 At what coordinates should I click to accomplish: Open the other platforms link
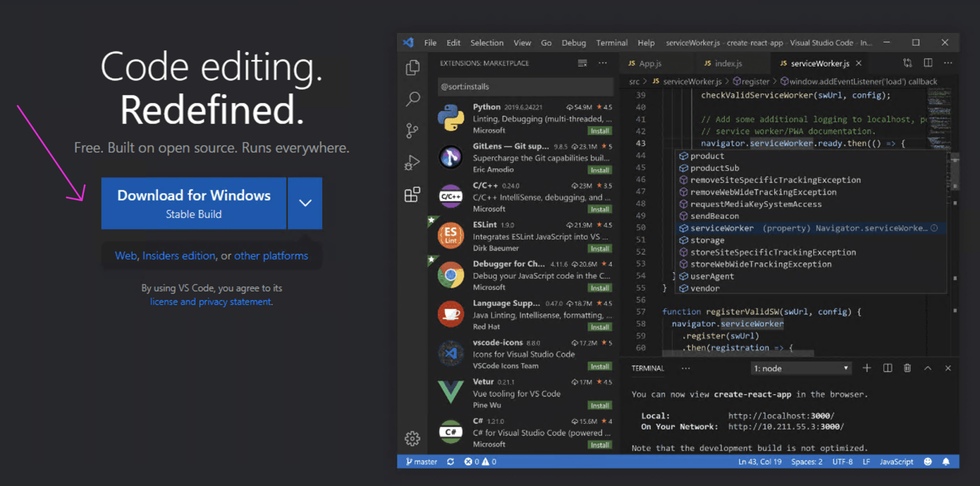tap(271, 256)
